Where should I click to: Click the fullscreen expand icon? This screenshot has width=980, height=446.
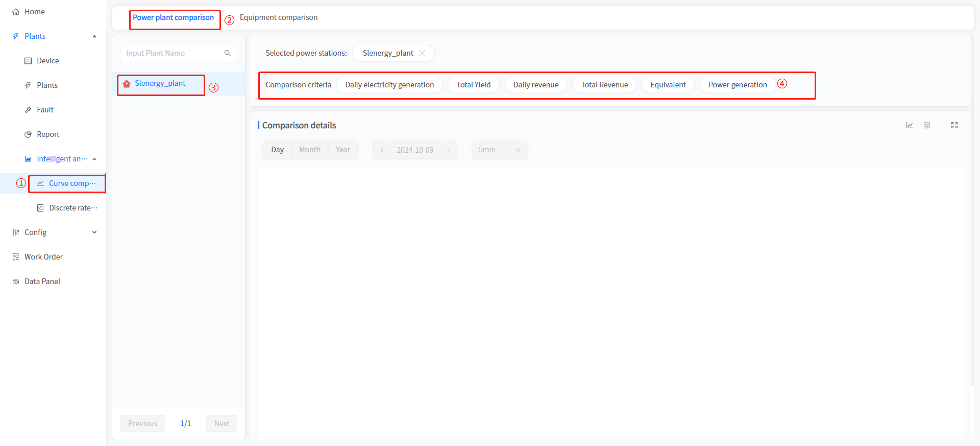(954, 125)
